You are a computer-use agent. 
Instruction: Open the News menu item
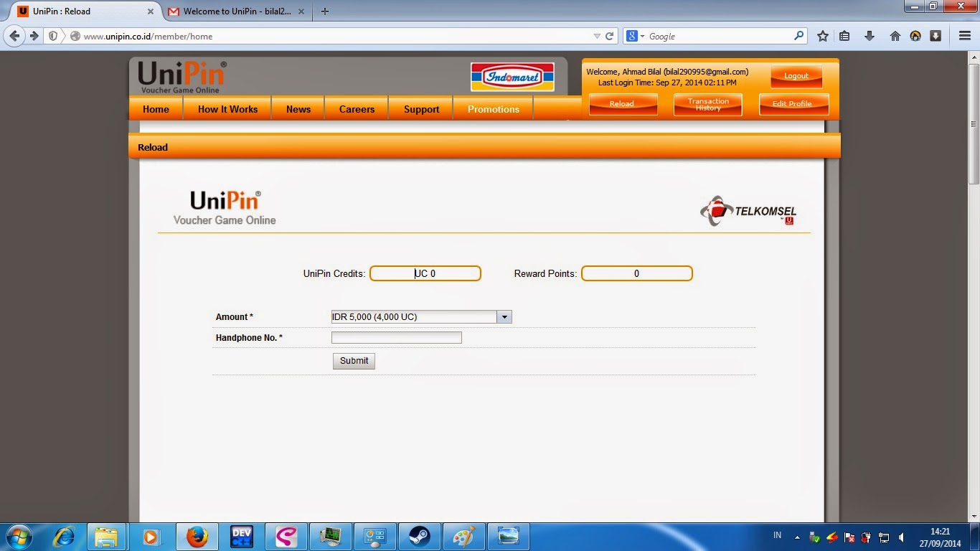click(x=298, y=109)
